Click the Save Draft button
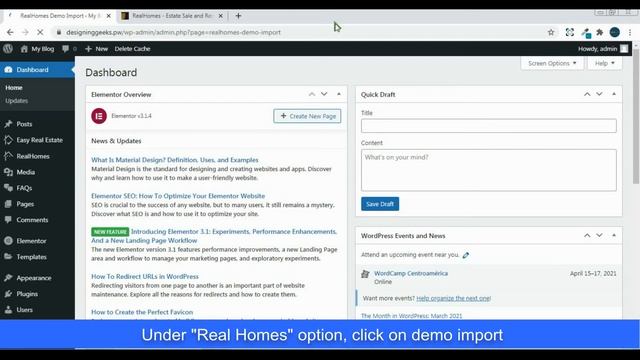Screen dimensions: 640x360 click(x=380, y=204)
